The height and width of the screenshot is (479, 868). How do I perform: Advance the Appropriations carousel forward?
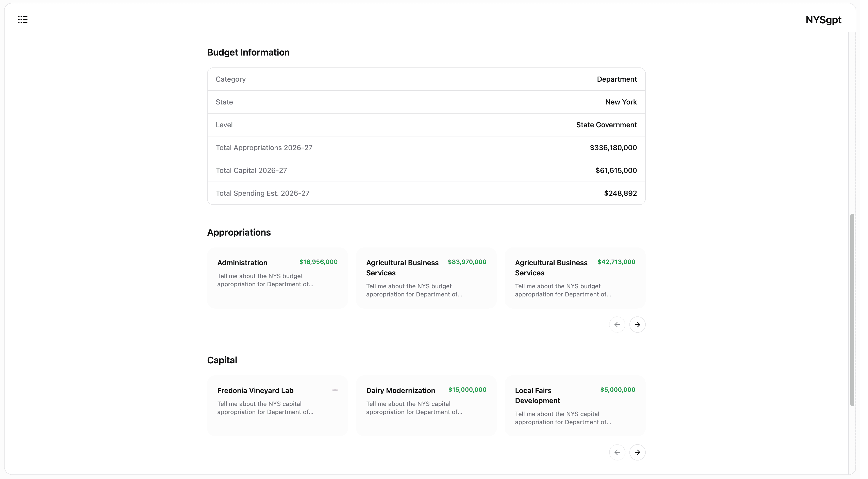[x=637, y=324]
